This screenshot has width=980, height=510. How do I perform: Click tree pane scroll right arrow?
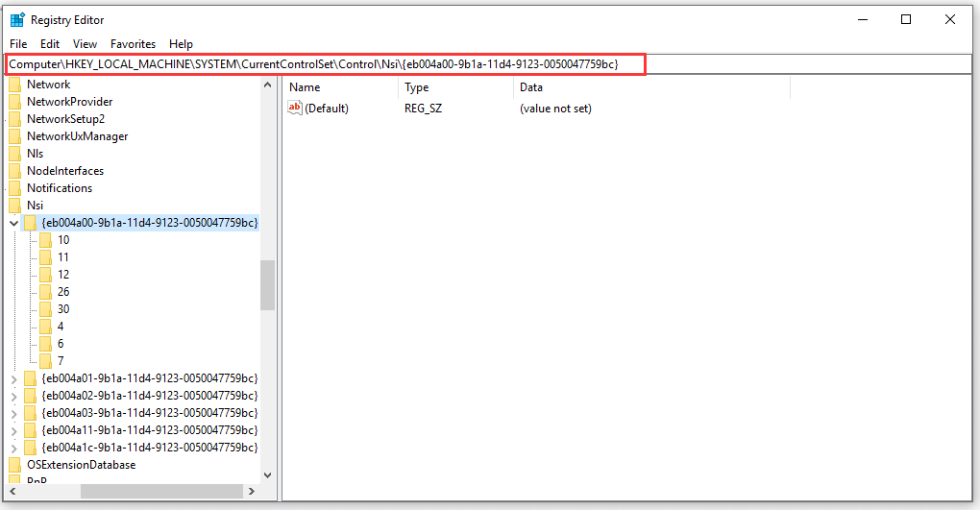click(252, 491)
